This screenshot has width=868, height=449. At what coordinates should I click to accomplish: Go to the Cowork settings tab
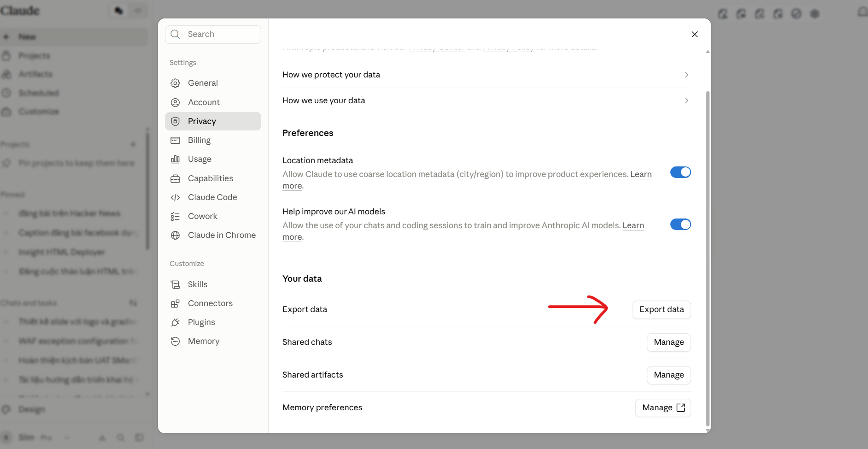click(x=213, y=216)
